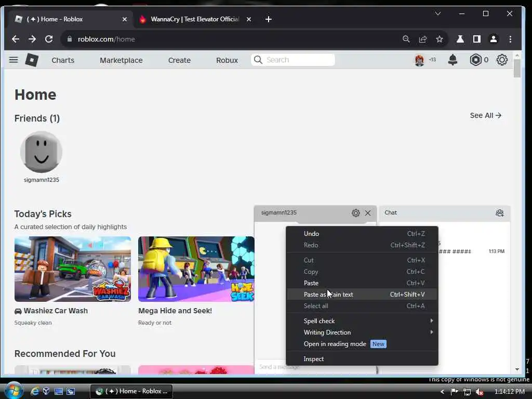
Task: Go forward with the browser forward arrow
Action: coord(32,39)
